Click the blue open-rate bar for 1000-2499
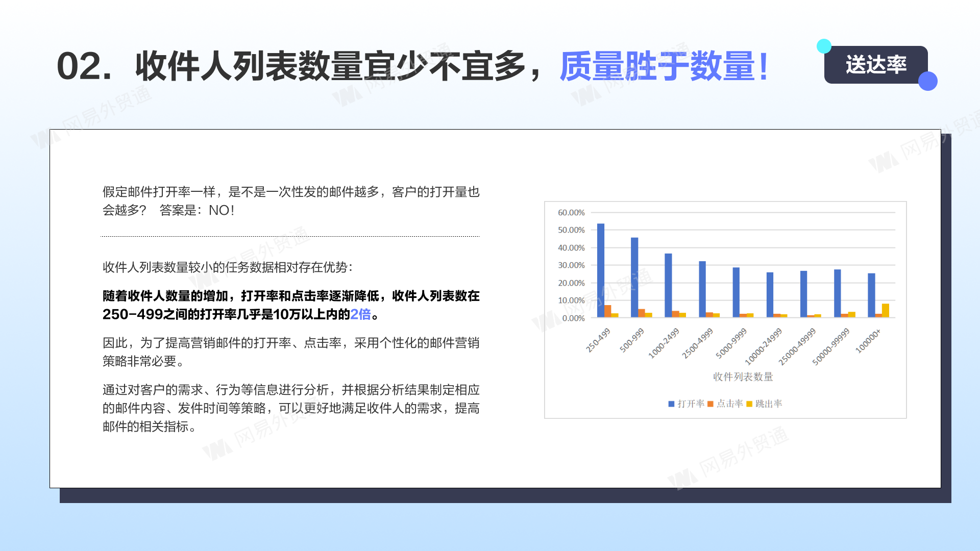Image resolution: width=980 pixels, height=551 pixels. [x=668, y=285]
